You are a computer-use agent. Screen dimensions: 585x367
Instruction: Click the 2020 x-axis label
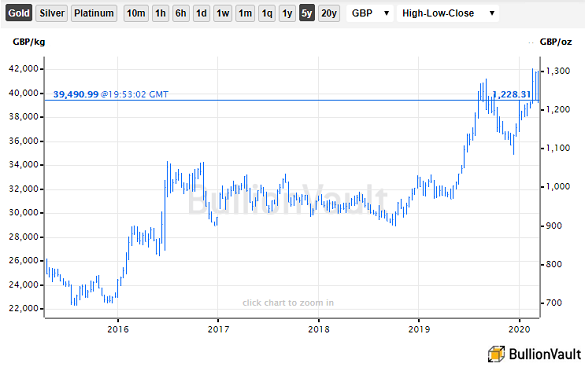519,329
